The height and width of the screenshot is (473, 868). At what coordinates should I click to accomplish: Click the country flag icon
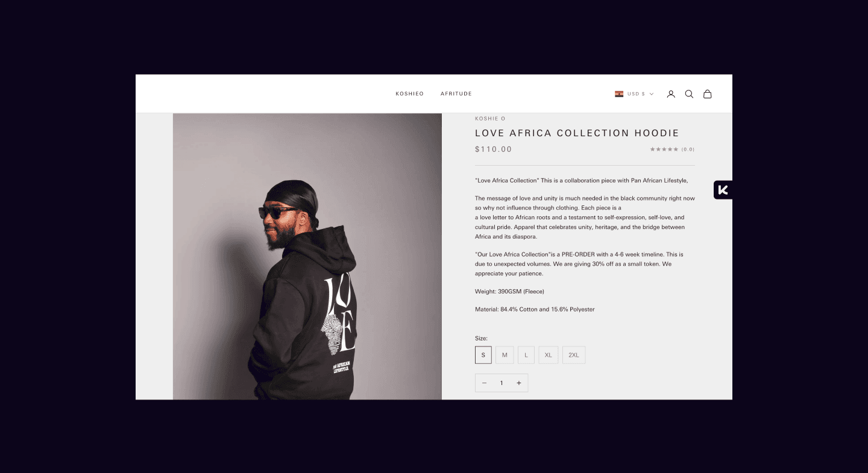(x=619, y=94)
